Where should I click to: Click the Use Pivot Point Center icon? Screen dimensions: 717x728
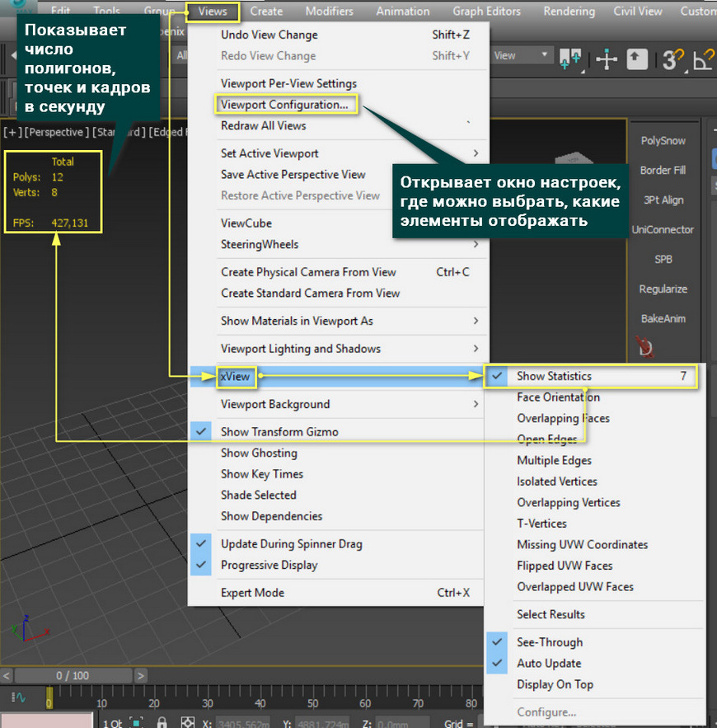(570, 59)
